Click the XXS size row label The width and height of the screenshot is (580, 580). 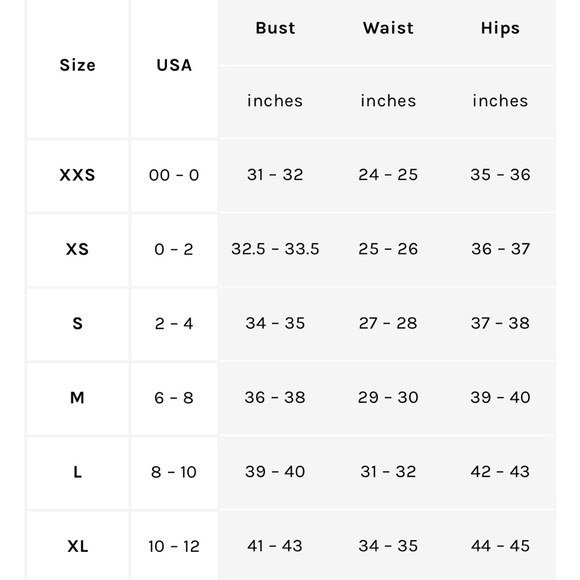pos(77,175)
